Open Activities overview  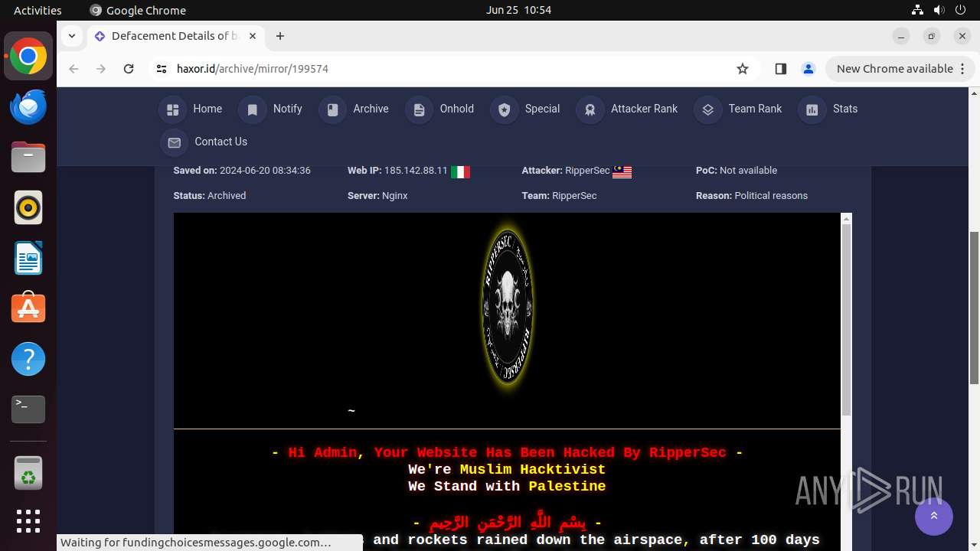point(38,10)
